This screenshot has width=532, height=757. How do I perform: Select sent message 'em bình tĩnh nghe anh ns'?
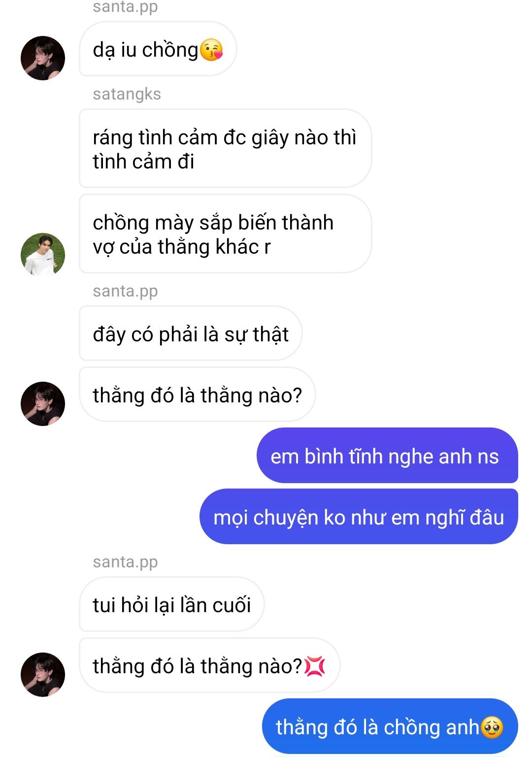(x=387, y=456)
